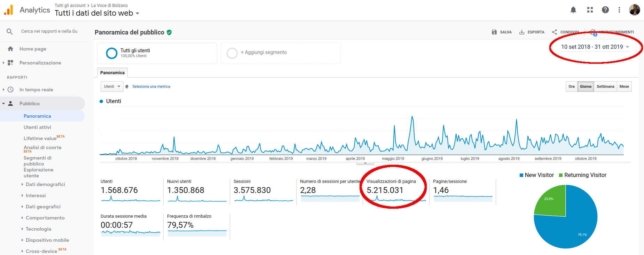Open the date range dropdown

click(595, 47)
